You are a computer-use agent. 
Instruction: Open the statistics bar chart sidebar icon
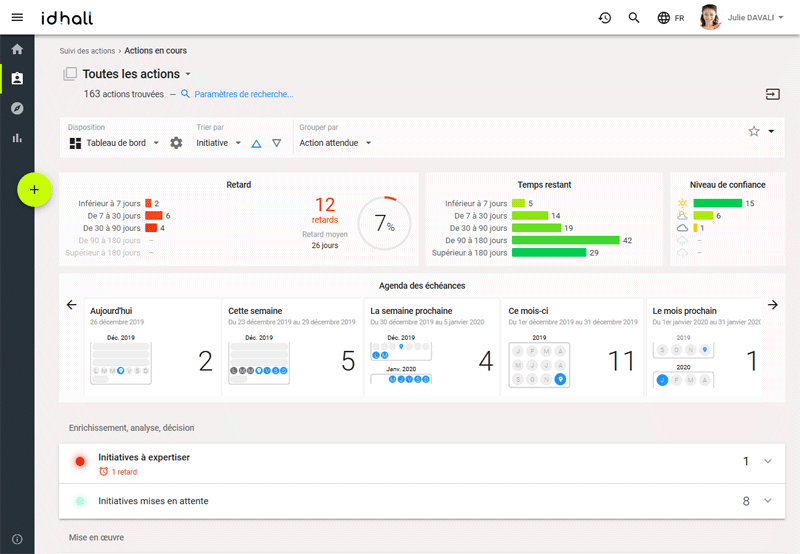pyautogui.click(x=17, y=138)
